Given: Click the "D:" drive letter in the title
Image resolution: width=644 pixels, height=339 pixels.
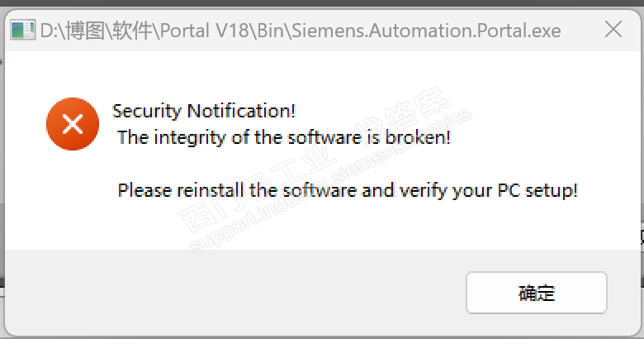Looking at the screenshot, I should pyautogui.click(x=49, y=31).
